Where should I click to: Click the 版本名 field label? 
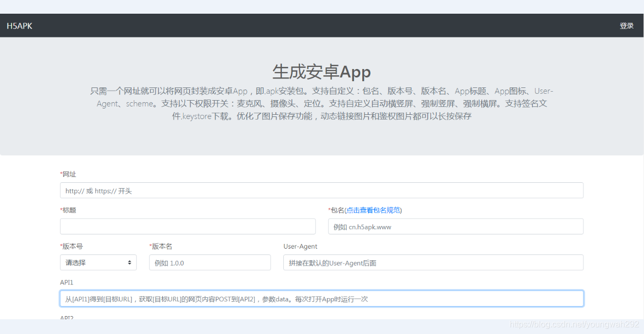coord(161,246)
